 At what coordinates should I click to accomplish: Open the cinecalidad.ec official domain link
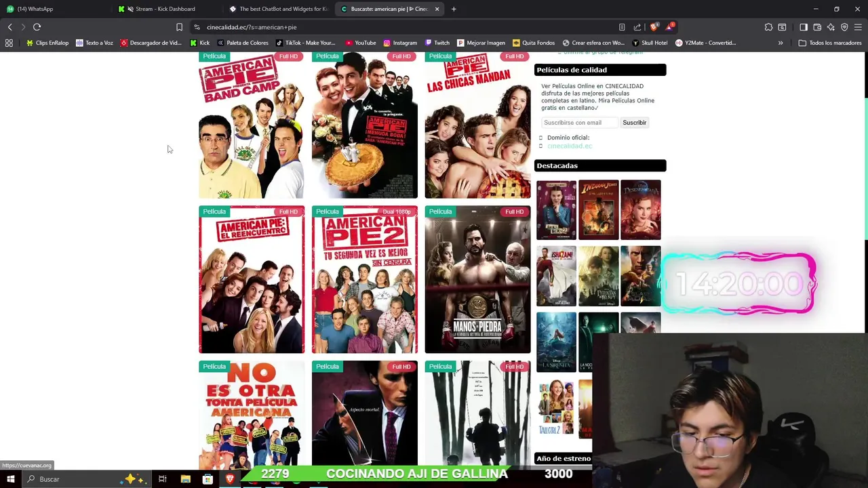570,146
